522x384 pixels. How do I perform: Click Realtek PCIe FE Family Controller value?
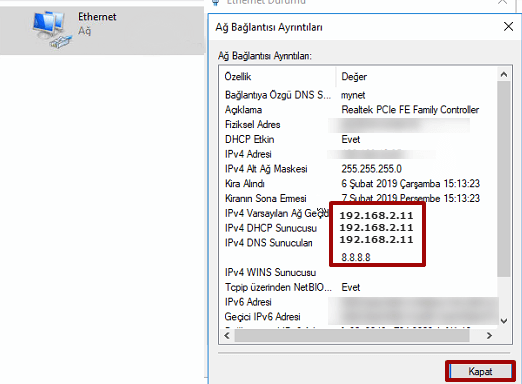[410, 110]
